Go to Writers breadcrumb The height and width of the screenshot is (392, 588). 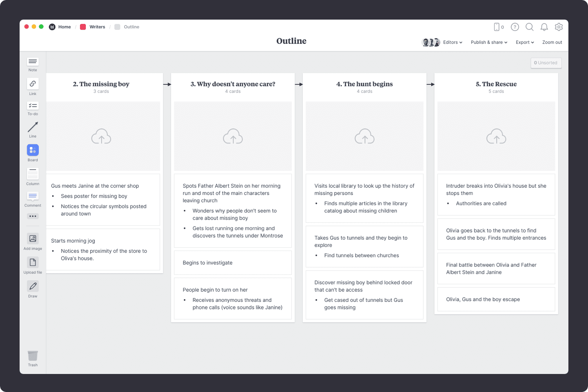point(97,27)
